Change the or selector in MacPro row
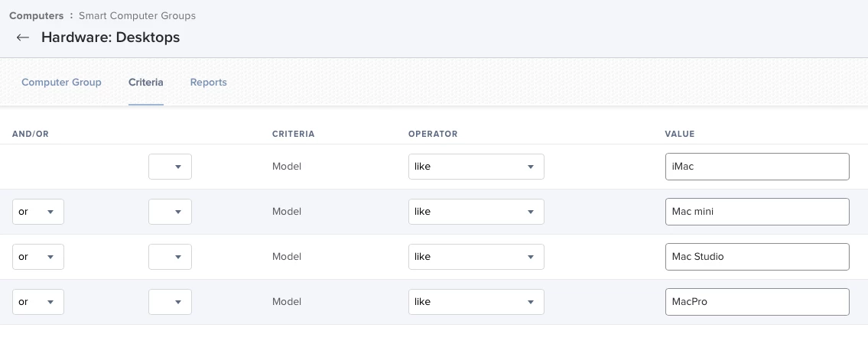The height and width of the screenshot is (347, 868). point(37,302)
